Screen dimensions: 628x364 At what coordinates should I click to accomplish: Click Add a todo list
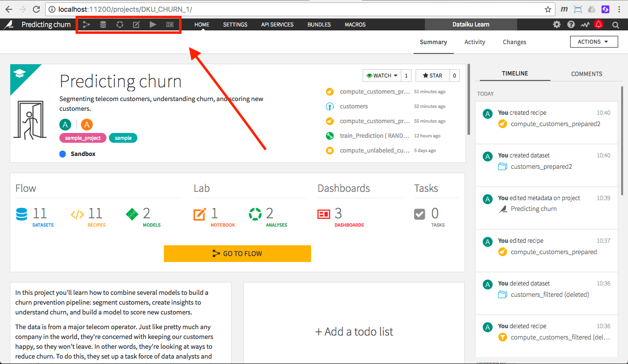tap(354, 332)
